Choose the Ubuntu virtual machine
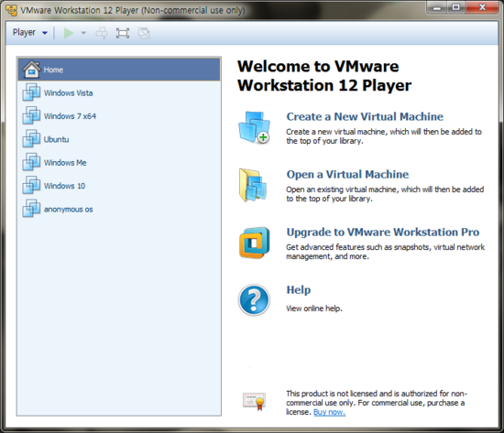504x433 pixels. [x=119, y=139]
